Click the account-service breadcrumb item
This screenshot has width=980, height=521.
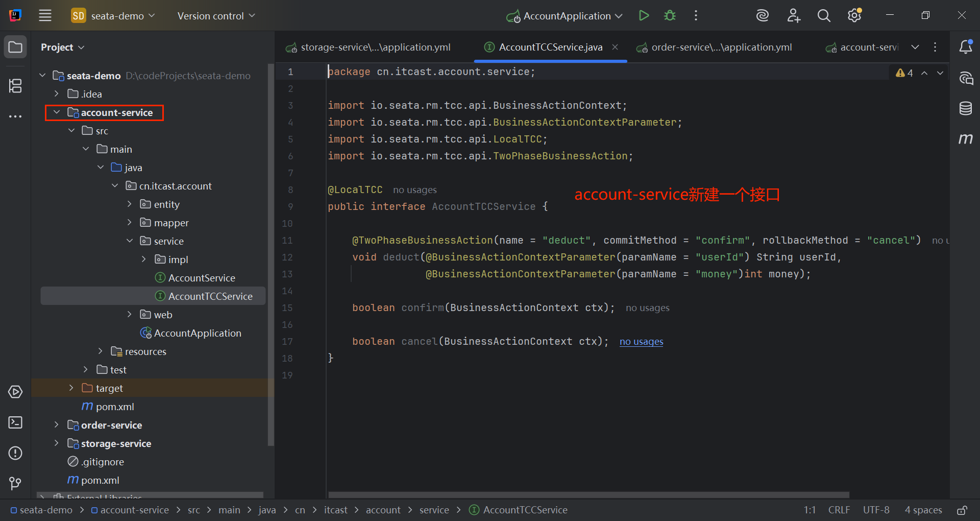pyautogui.click(x=130, y=510)
